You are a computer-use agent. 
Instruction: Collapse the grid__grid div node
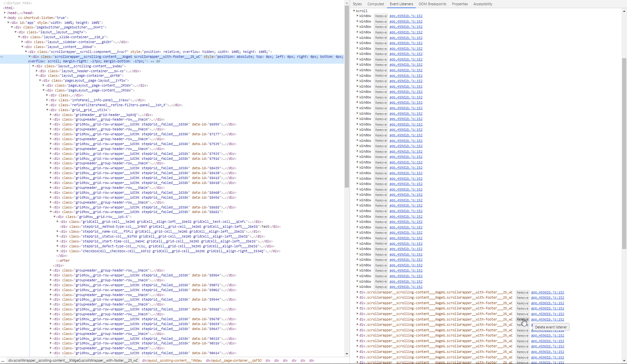click(x=47, y=110)
